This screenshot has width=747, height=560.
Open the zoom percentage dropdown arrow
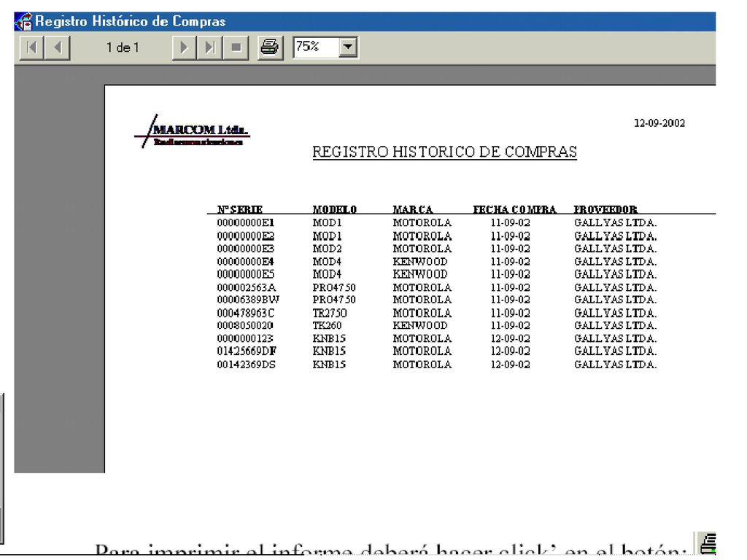pyautogui.click(x=348, y=47)
